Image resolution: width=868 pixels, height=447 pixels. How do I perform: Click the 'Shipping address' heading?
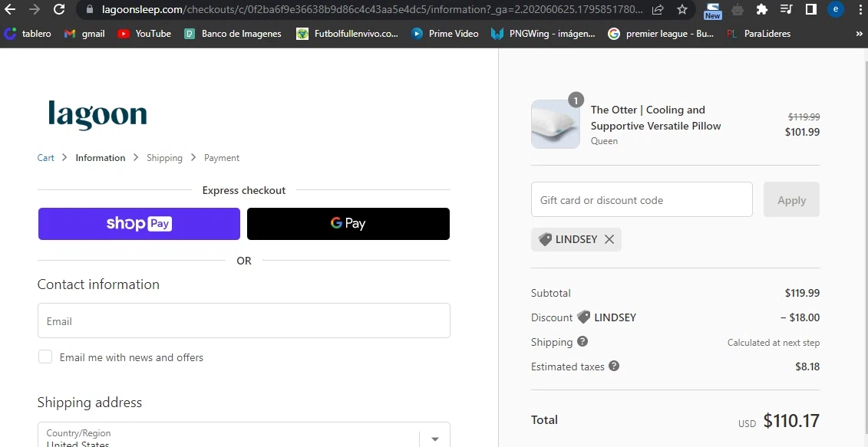click(90, 403)
